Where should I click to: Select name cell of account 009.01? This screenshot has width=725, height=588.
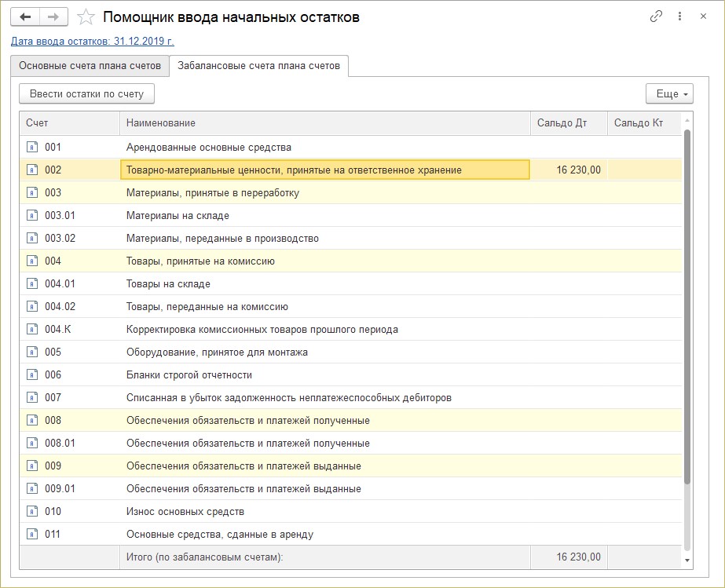(x=325, y=488)
